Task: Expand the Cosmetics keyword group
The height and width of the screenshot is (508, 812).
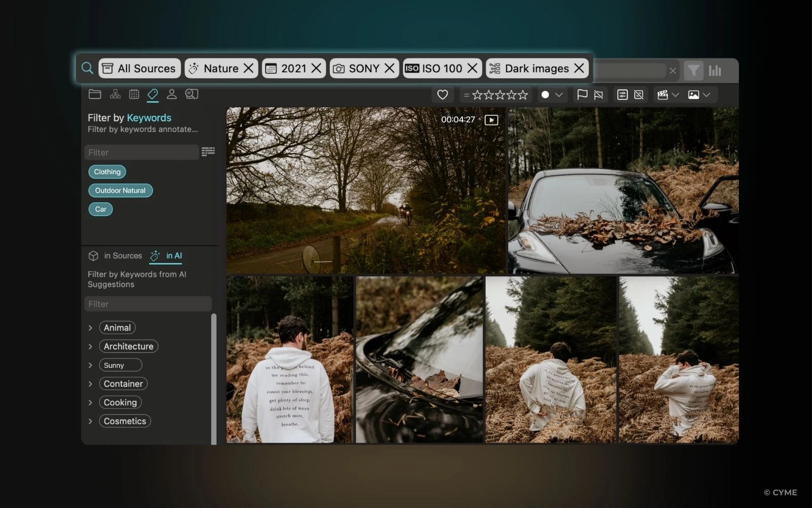Action: click(90, 421)
